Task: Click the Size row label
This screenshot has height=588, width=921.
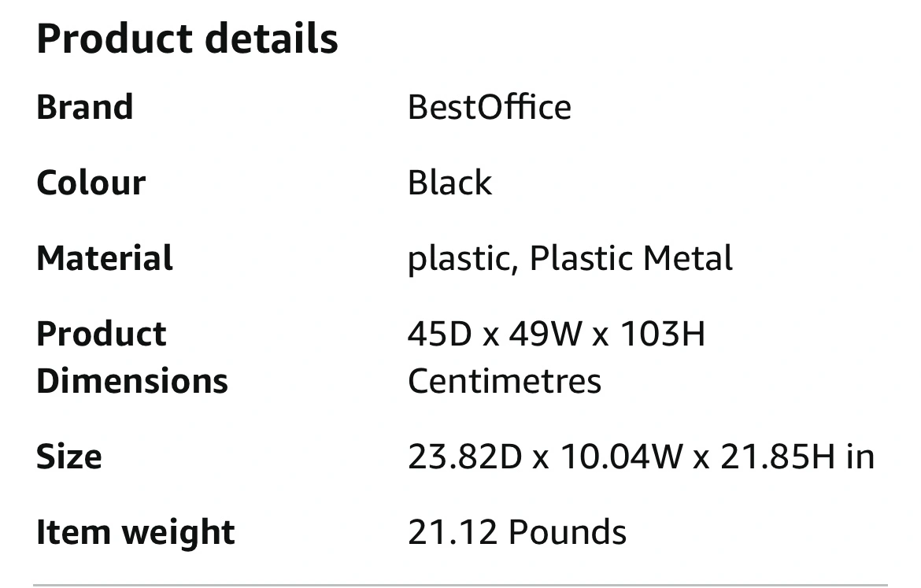Action: [x=69, y=457]
